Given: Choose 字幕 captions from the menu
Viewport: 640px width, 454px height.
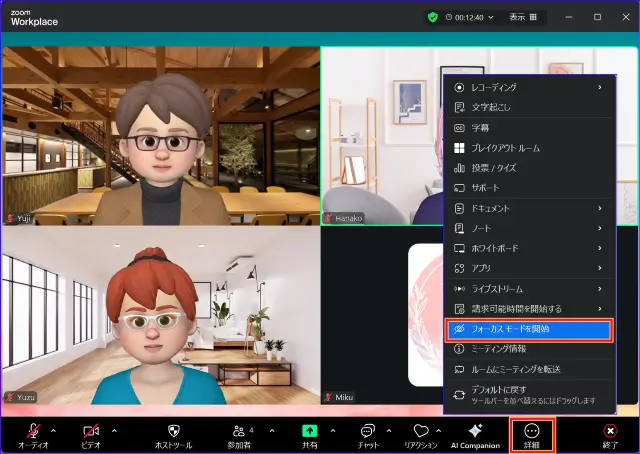Looking at the screenshot, I should pos(529,128).
